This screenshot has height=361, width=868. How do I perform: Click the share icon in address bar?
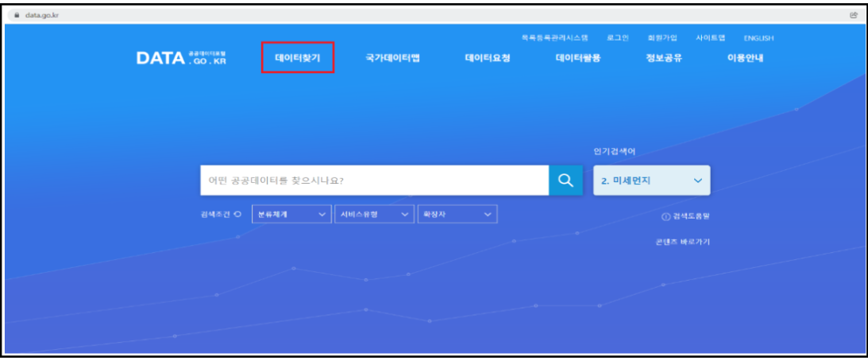click(853, 15)
